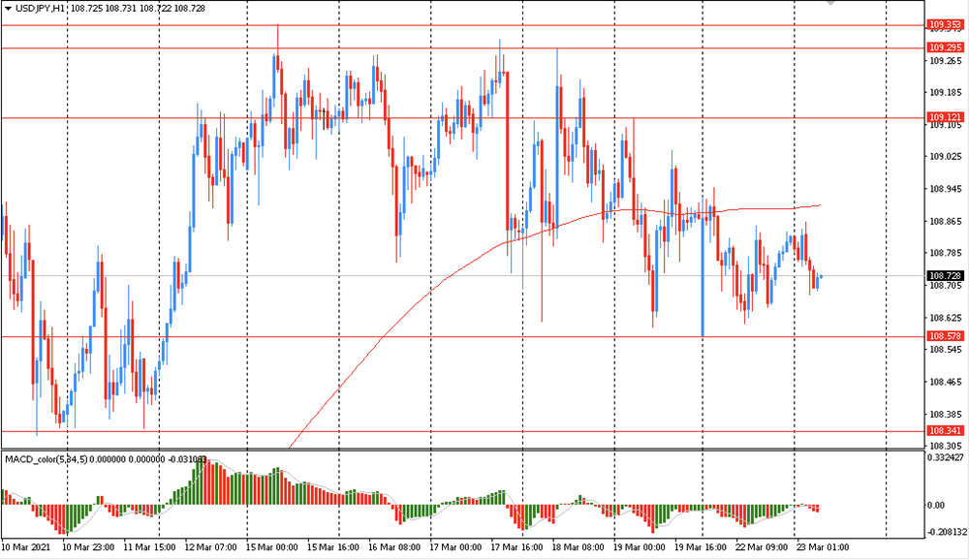This screenshot has width=969, height=560.
Task: Click the 10 Mar 23:00 time label
Action: [x=88, y=547]
